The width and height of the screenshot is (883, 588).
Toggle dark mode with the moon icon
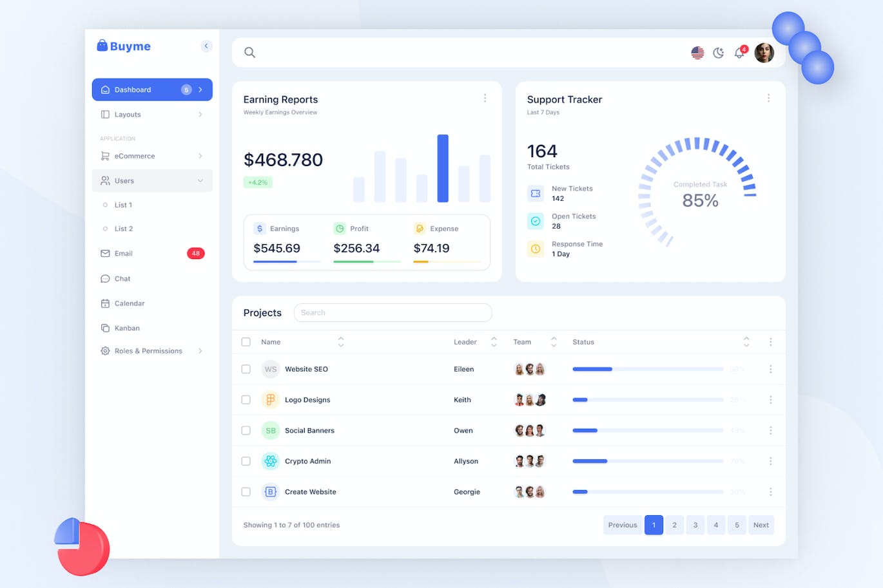click(719, 53)
